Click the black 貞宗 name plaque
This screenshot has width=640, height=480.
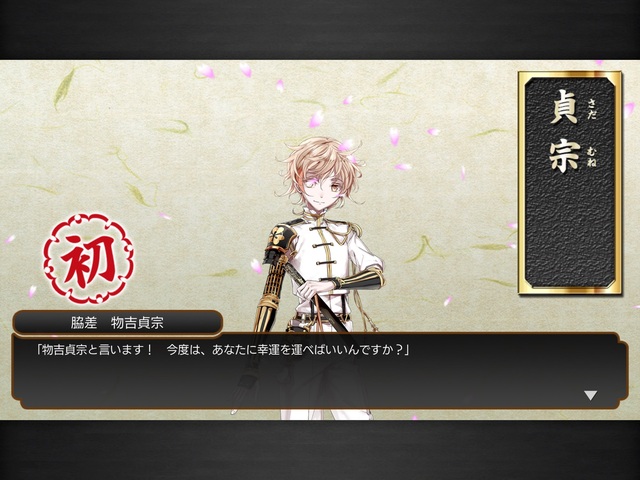tap(570, 182)
